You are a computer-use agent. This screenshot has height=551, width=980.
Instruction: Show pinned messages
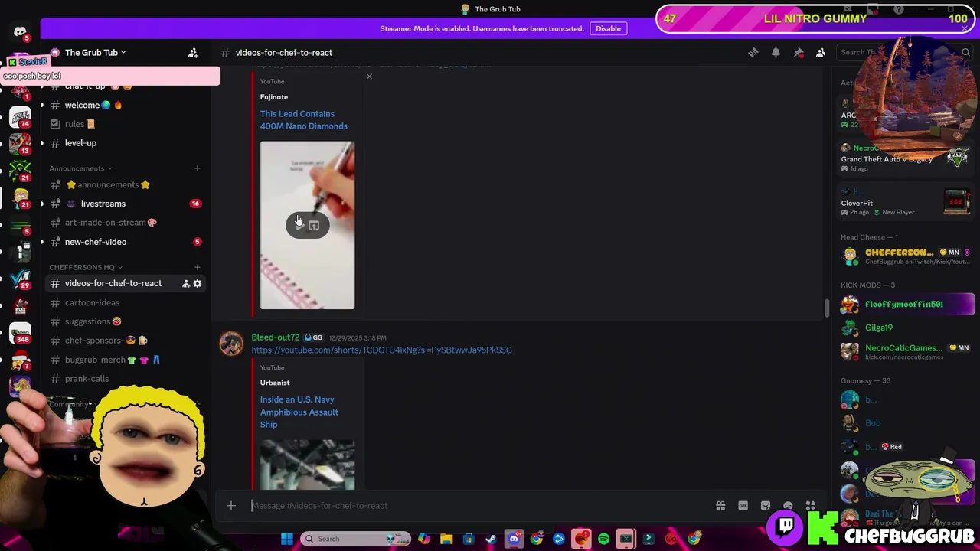[x=799, y=52]
